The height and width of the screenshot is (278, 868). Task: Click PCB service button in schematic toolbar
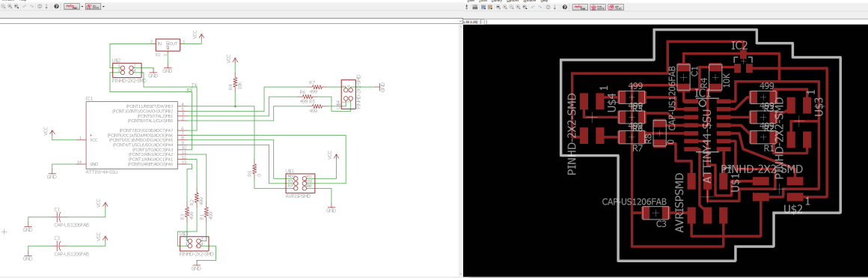click(93, 7)
